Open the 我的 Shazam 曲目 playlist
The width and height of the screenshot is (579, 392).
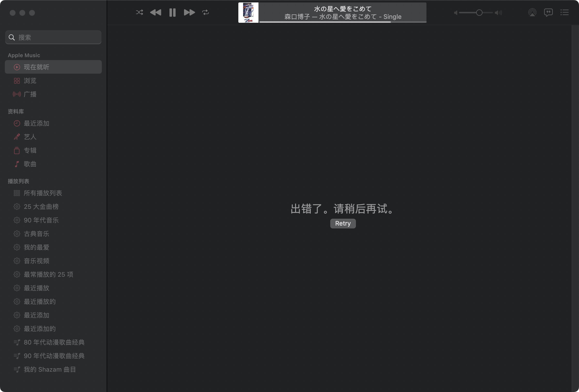pos(49,369)
